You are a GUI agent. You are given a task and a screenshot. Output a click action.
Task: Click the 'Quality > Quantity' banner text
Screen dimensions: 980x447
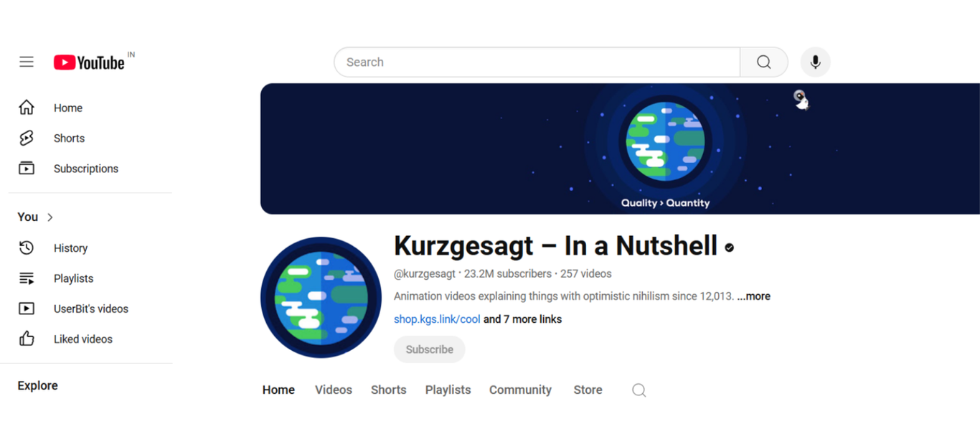pos(665,203)
